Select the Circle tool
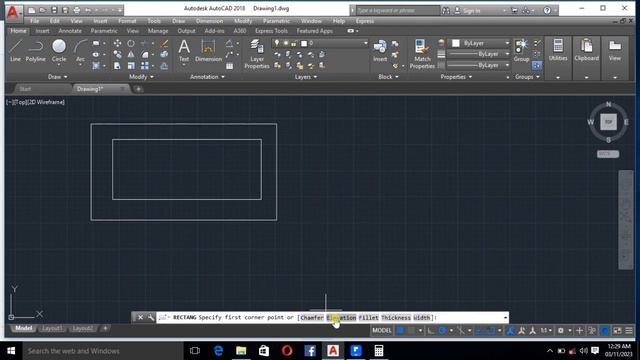 pos(59,51)
